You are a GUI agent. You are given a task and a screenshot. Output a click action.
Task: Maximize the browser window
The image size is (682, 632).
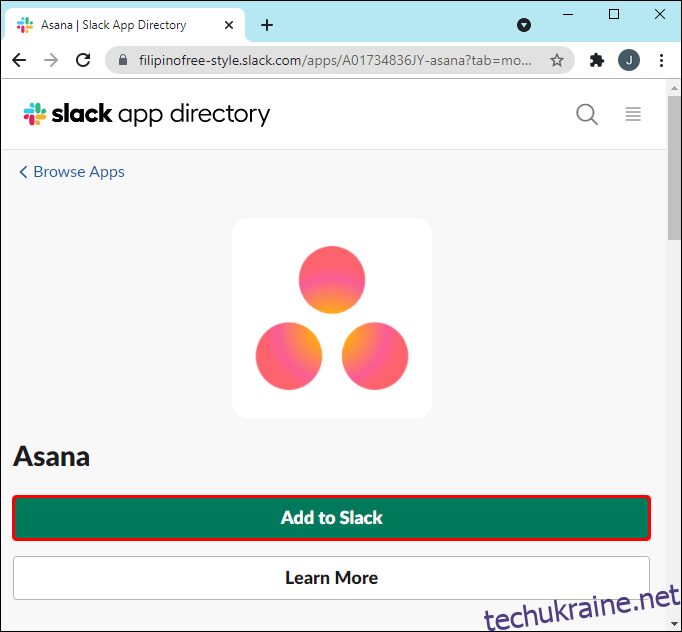point(614,14)
